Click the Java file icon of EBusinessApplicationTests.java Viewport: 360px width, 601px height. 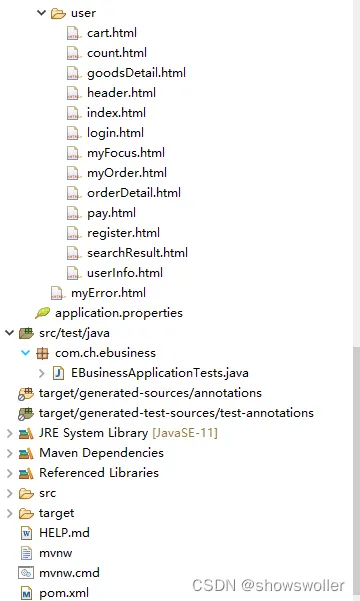58,373
